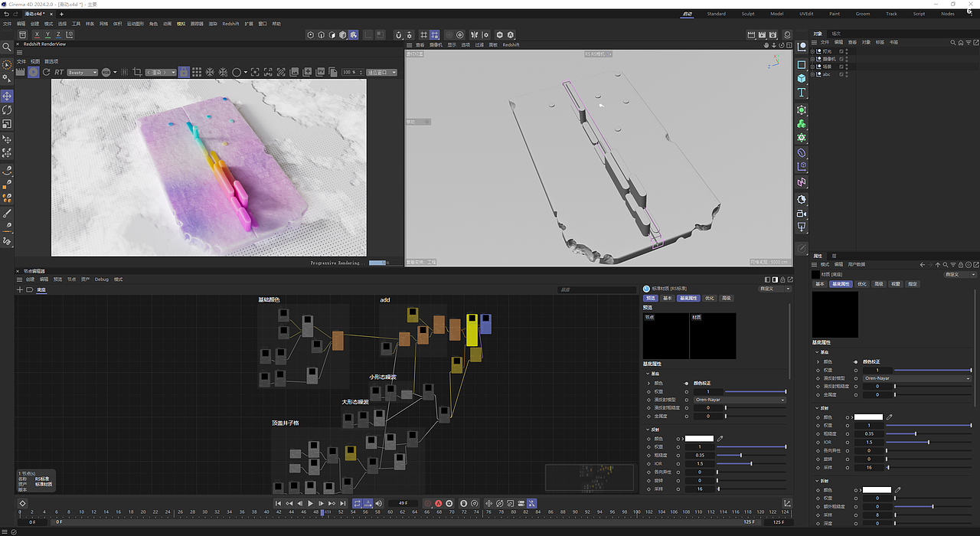This screenshot has height=536, width=980.
Task: Switch to the 场次 tab in Object Manager
Action: coord(836,34)
